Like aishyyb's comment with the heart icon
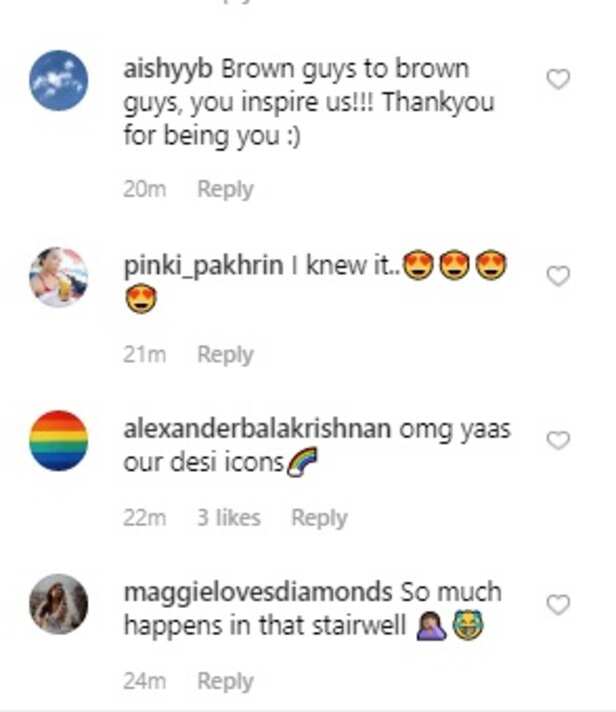This screenshot has height=712, width=616. point(558,79)
